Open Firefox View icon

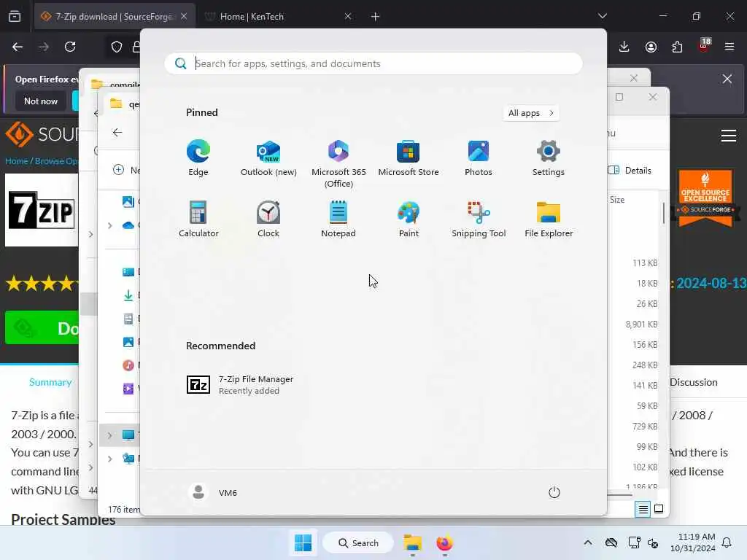point(15,16)
